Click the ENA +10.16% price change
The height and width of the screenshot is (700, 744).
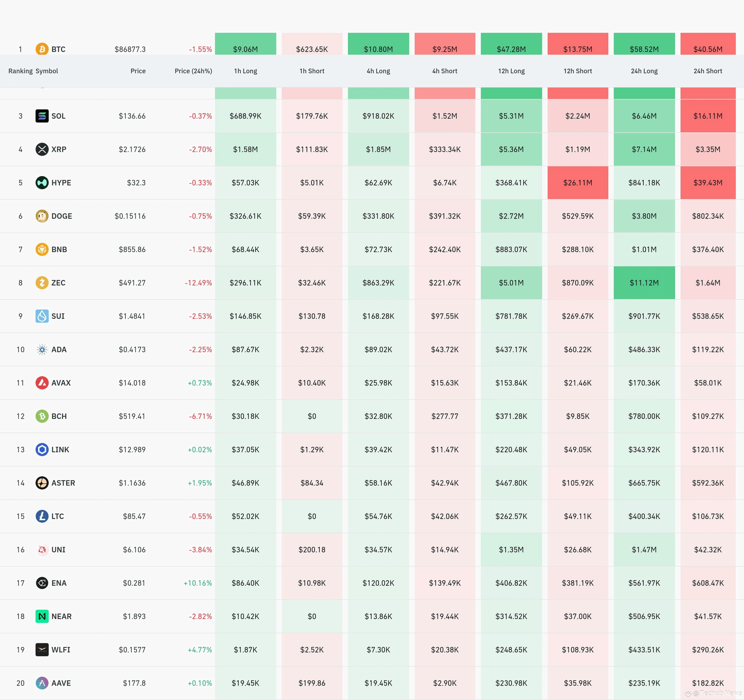point(197,583)
